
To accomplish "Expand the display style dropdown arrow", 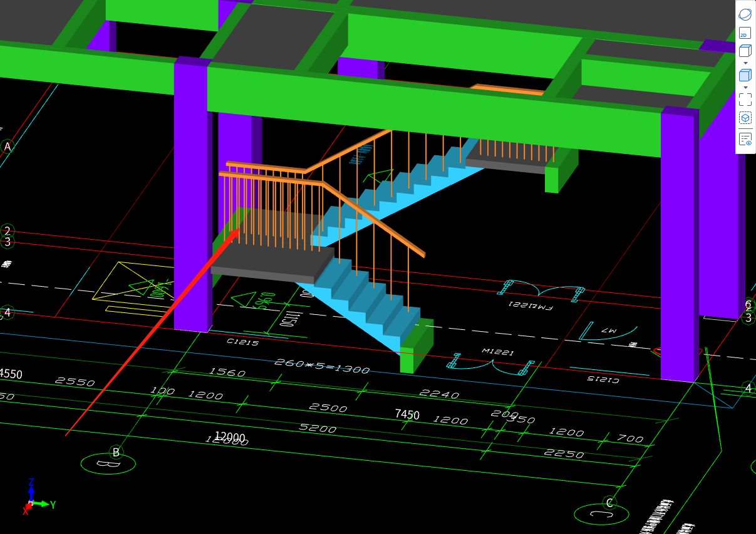I will click(745, 87).
